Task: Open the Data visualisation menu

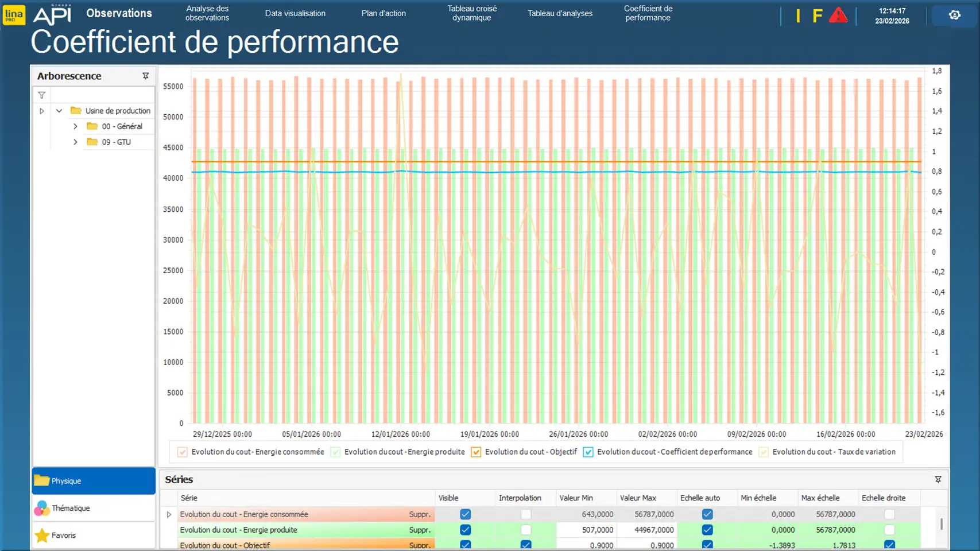Action: pos(295,13)
